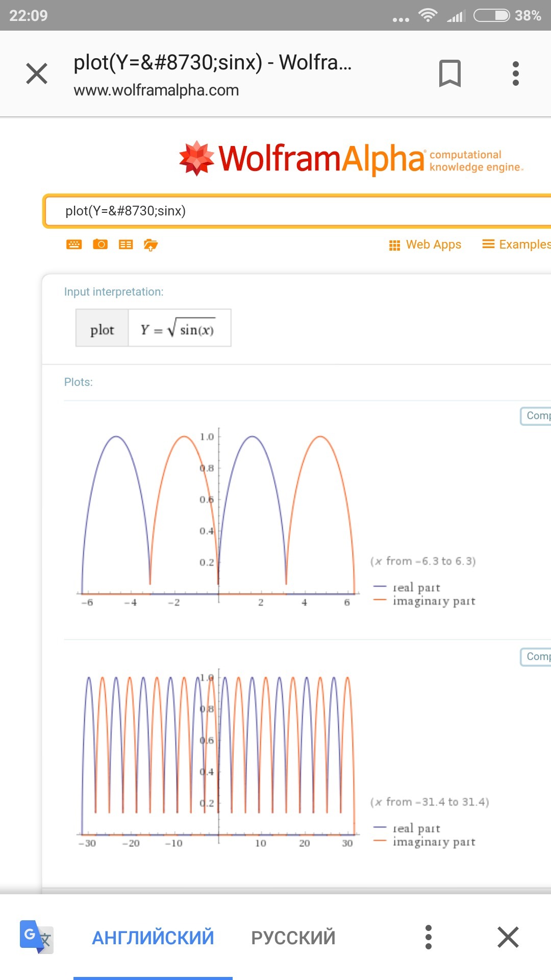This screenshot has width=551, height=980.
Task: Open the Examples menu
Action: [x=516, y=244]
